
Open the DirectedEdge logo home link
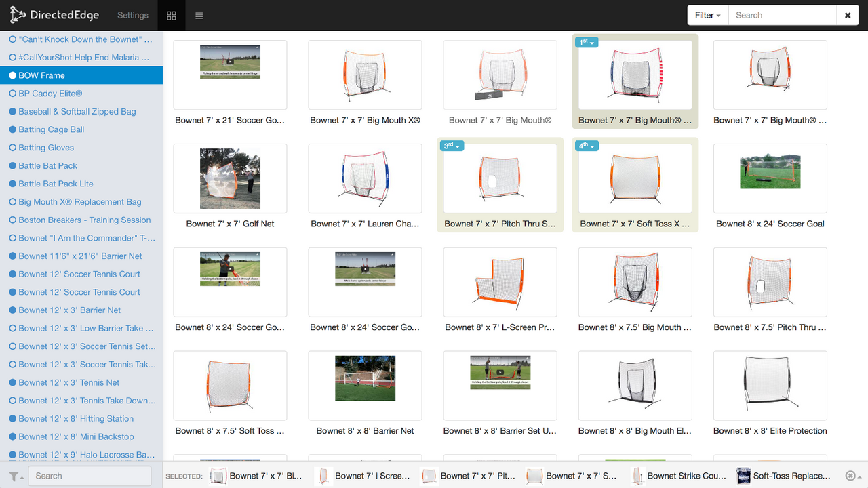pos(54,15)
